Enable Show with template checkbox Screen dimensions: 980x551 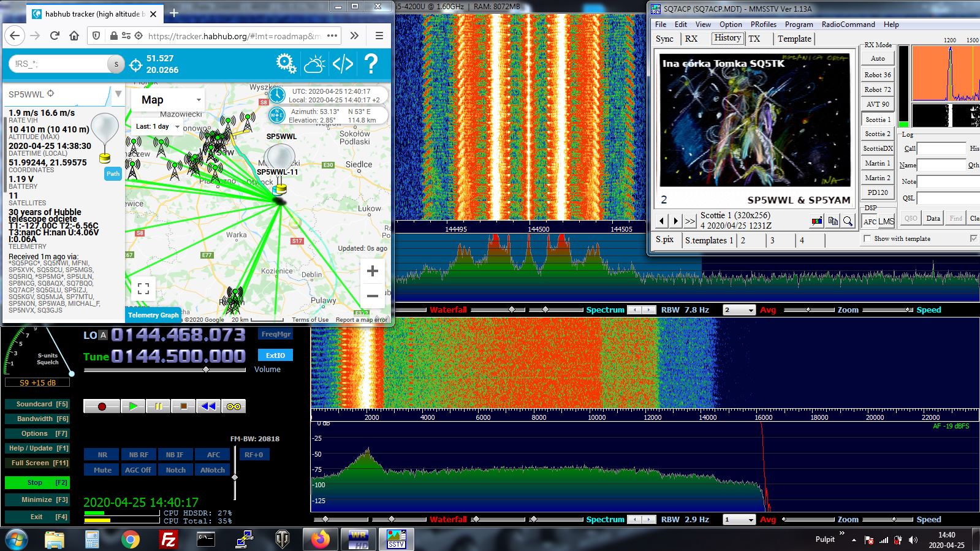point(867,238)
